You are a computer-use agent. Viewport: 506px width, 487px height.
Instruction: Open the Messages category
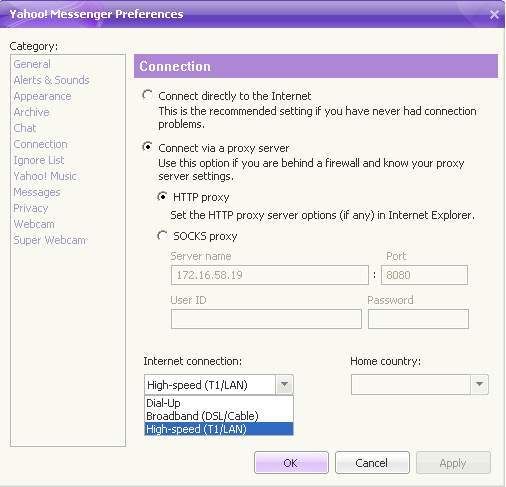(37, 192)
